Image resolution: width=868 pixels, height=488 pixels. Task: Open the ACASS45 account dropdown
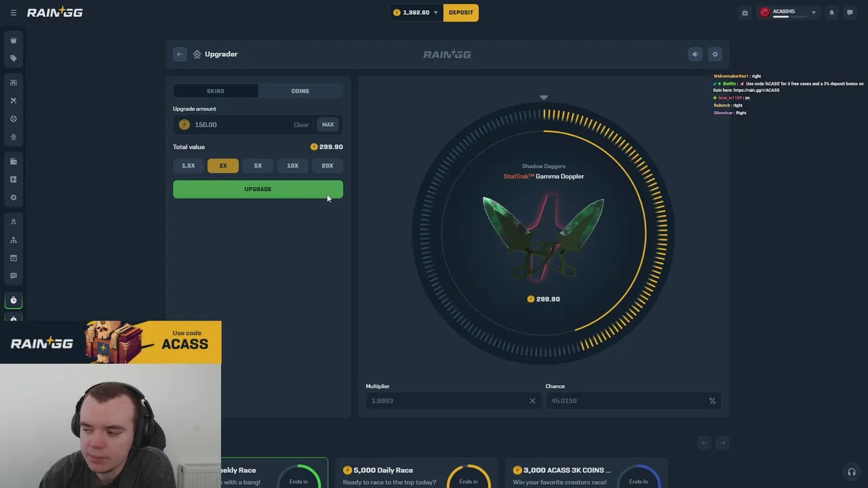click(x=787, y=12)
